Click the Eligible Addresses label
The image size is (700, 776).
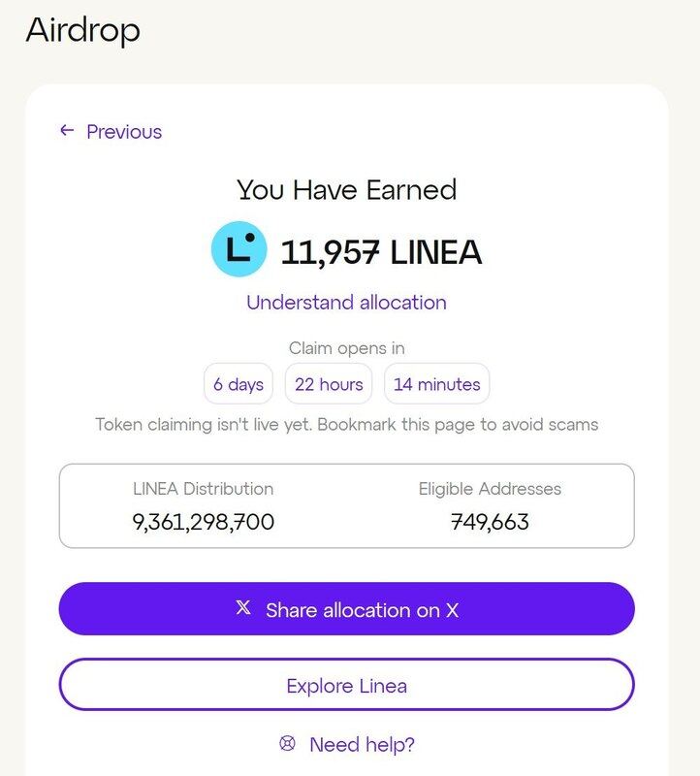[x=490, y=489]
